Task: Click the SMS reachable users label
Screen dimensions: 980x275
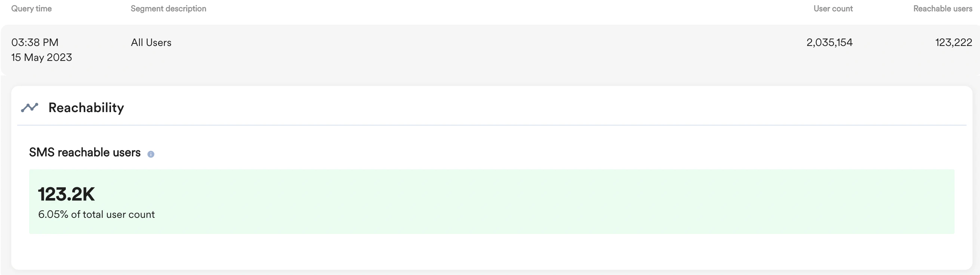Action: 85,152
